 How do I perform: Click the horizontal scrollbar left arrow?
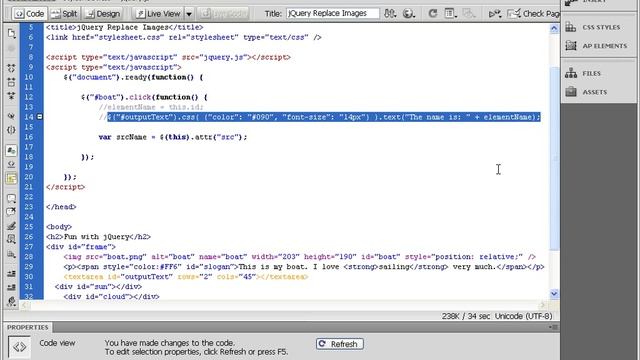click(25, 305)
